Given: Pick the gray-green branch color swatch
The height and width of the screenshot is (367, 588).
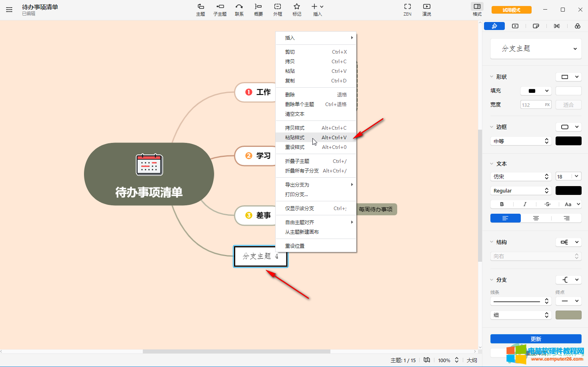Looking at the screenshot, I should 568,315.
